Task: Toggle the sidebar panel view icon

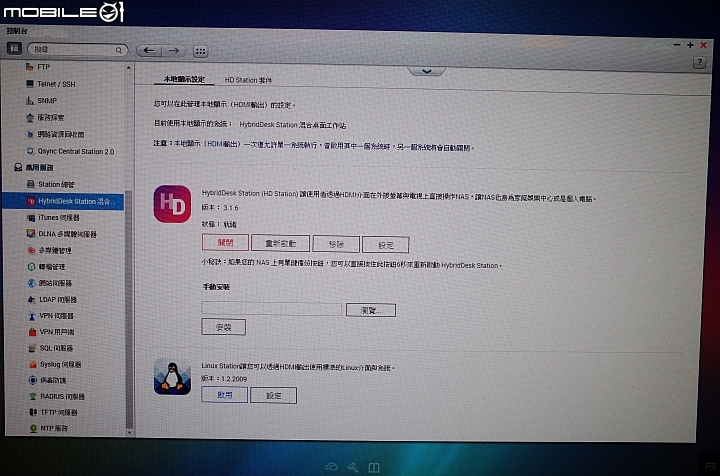Action: pyautogui.click(x=14, y=48)
